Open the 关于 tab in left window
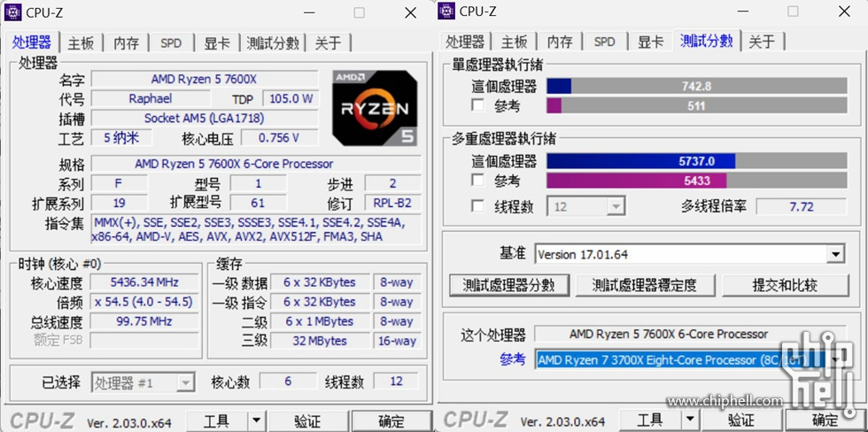 pyautogui.click(x=329, y=43)
